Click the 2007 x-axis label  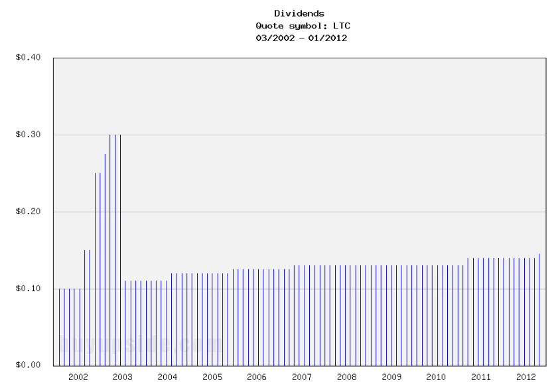[x=302, y=377]
